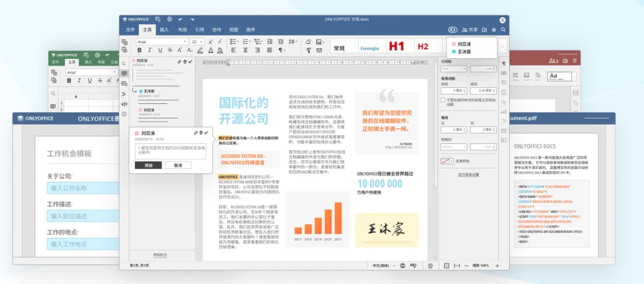644x284 pixels.
Task: Center align the paragraph
Action: click(x=245, y=50)
